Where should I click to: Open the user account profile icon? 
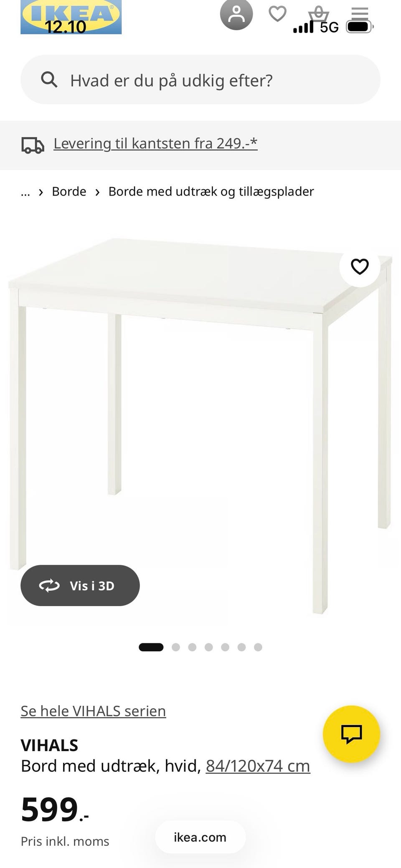click(236, 14)
